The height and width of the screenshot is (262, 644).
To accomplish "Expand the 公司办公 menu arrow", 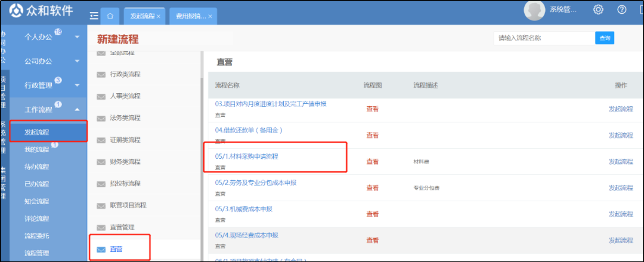I will [77, 61].
